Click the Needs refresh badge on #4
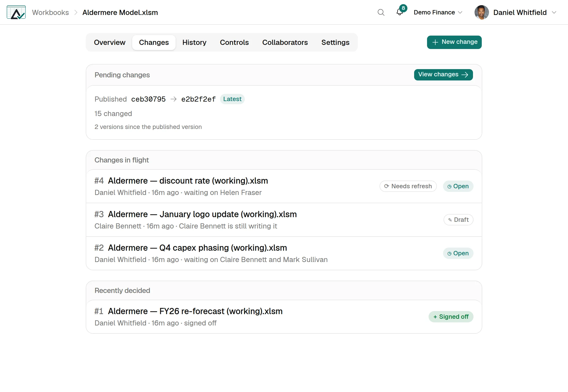568x392 pixels. (408, 186)
